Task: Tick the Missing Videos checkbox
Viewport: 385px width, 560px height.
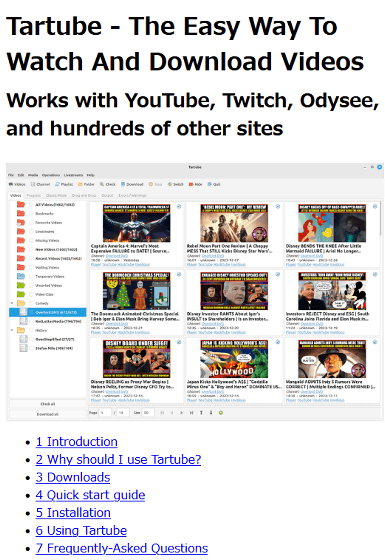Action: [31, 240]
